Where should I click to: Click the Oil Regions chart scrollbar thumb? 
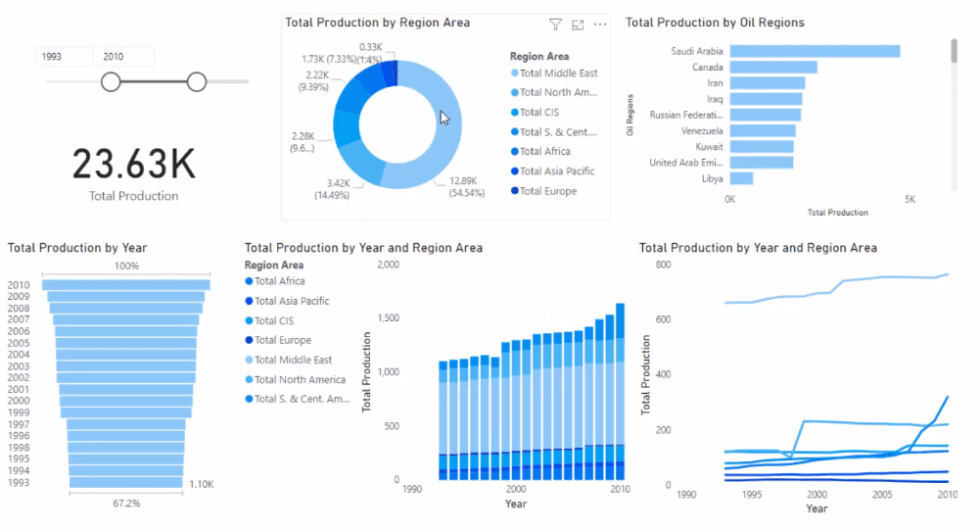tap(954, 51)
